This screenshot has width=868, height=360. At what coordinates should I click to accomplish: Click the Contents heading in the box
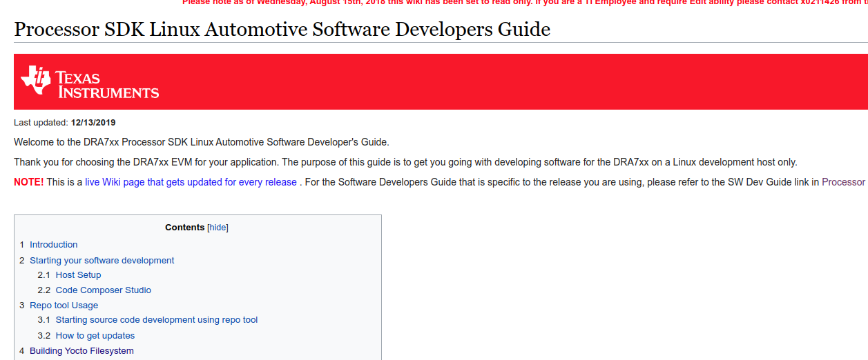(x=184, y=228)
